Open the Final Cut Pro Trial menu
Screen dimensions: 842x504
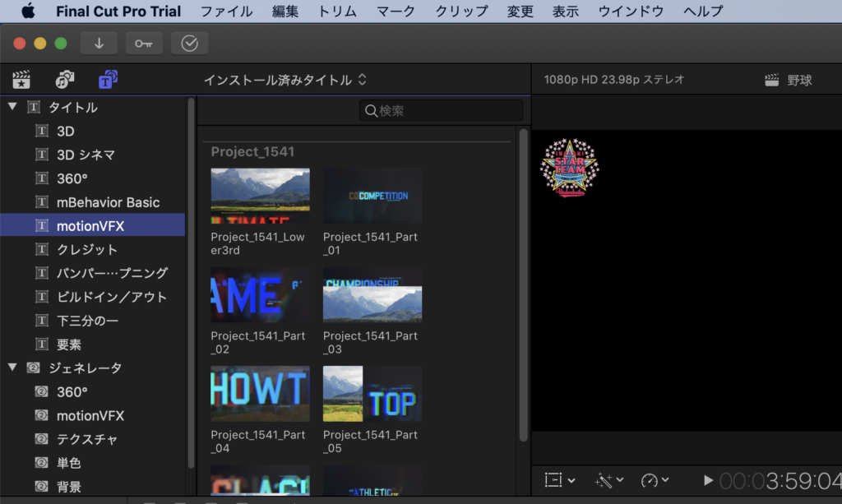coord(118,12)
